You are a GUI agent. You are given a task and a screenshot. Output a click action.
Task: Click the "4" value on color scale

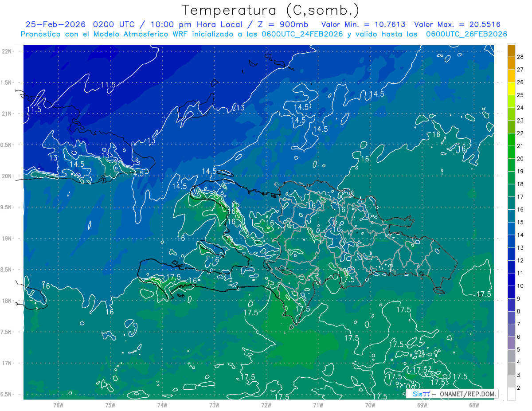click(519, 362)
